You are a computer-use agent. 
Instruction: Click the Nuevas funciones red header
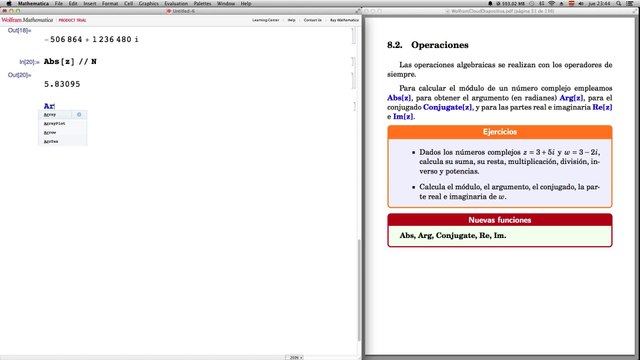(x=500, y=220)
